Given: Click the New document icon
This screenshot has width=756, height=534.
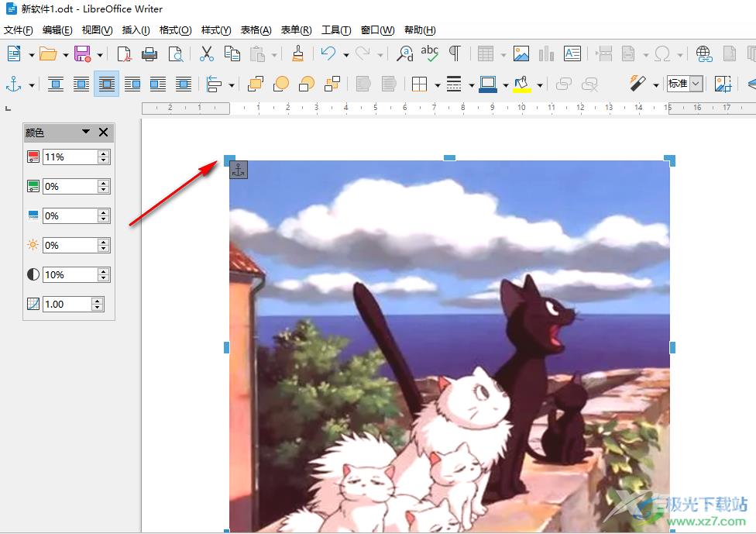Looking at the screenshot, I should click(14, 53).
